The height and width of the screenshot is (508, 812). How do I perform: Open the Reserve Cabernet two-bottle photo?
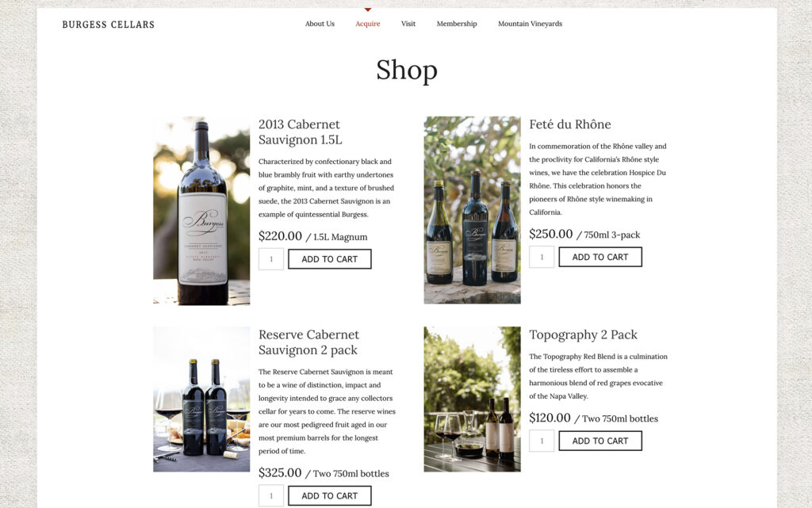(x=201, y=399)
